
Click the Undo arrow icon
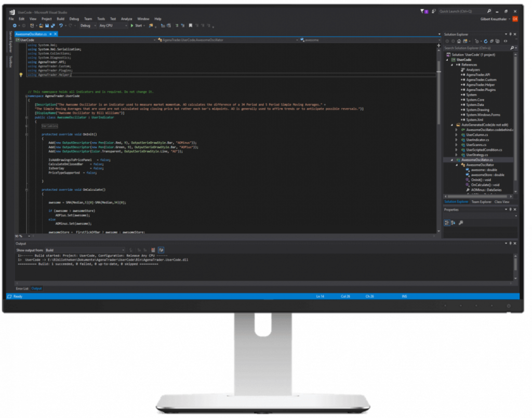click(x=61, y=26)
